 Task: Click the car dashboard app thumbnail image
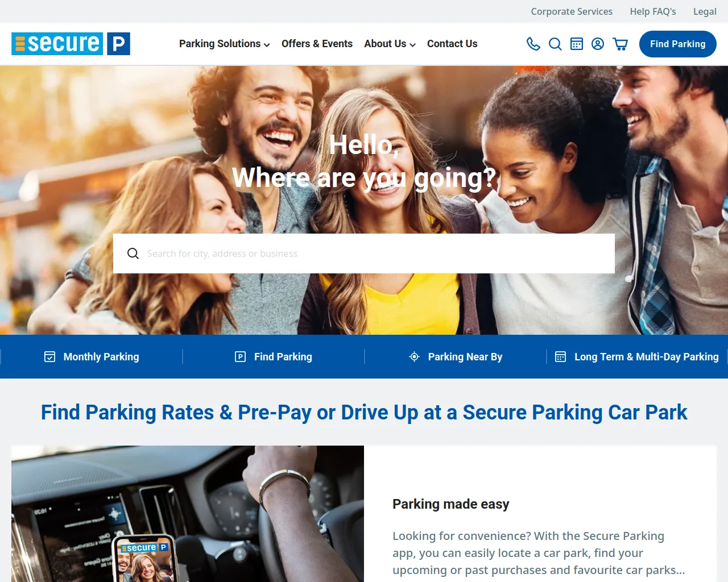(188, 514)
